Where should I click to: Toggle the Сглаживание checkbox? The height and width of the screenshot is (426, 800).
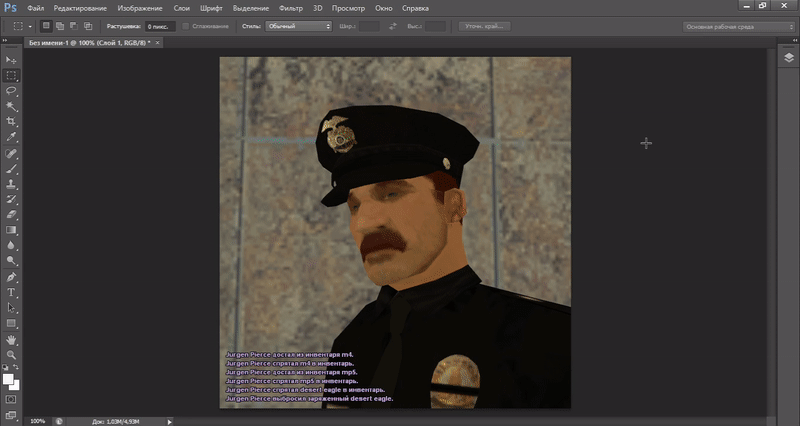186,26
